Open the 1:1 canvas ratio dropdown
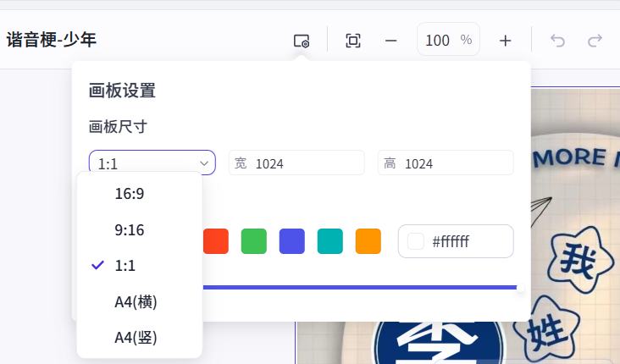Viewport: 620px width, 364px height. point(152,163)
